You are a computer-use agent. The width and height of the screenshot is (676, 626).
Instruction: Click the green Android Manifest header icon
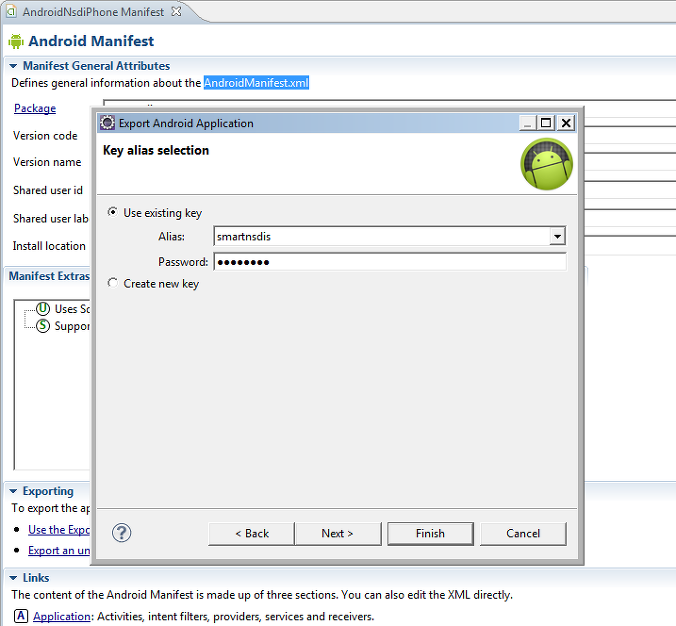[x=16, y=41]
